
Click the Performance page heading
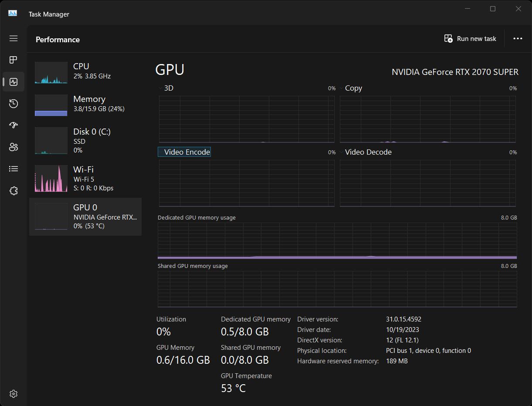click(x=58, y=40)
